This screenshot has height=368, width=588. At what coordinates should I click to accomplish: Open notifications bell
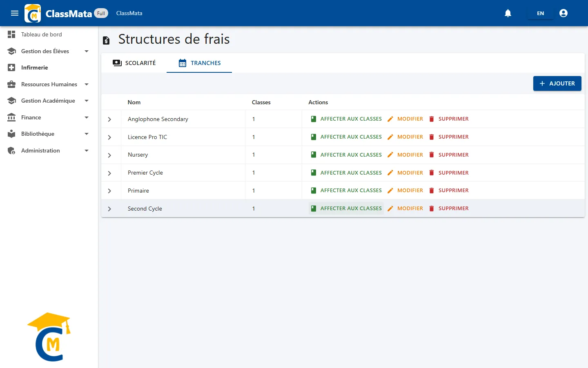[508, 13]
